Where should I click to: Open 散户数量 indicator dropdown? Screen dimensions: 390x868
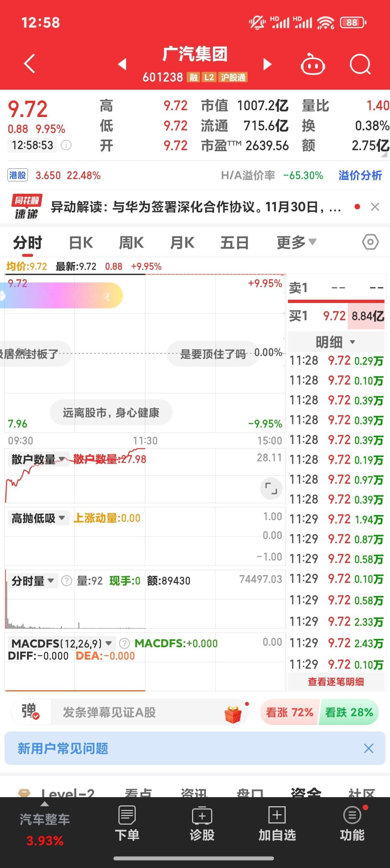pos(38,459)
